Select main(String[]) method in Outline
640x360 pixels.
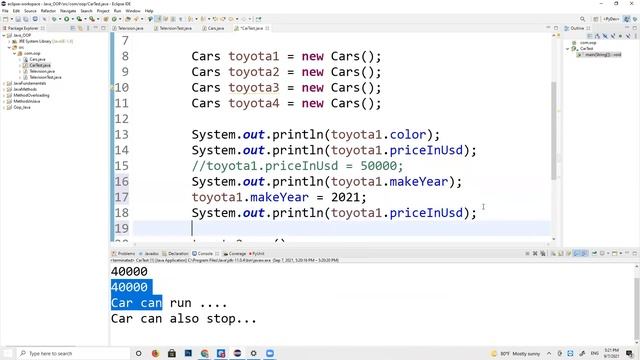point(599,54)
